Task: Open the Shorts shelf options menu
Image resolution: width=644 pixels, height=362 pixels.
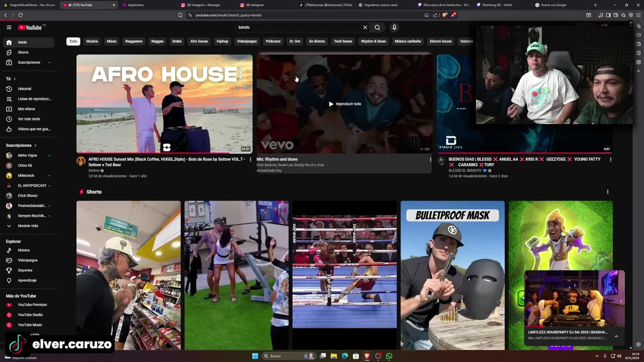Action: pos(607,192)
